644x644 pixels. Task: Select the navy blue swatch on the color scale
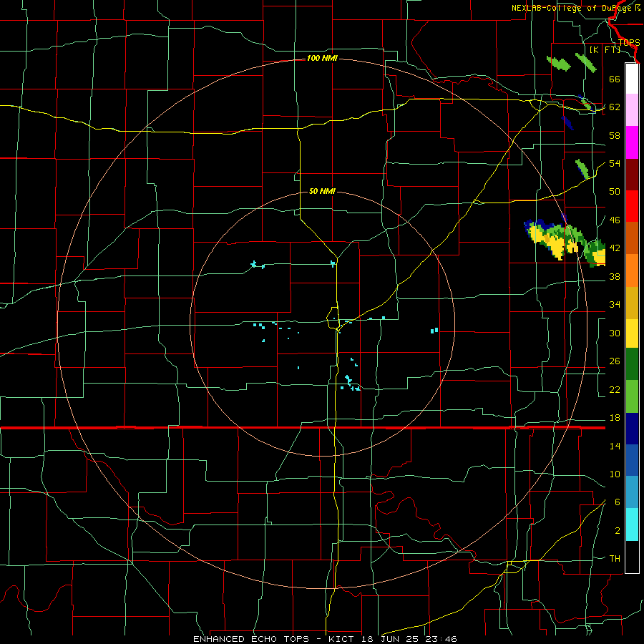pyautogui.click(x=632, y=429)
